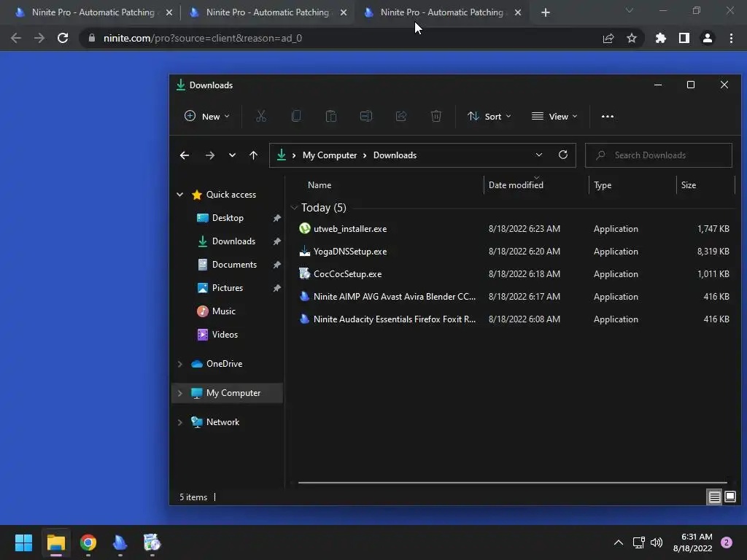The width and height of the screenshot is (747, 560).
Task: Switch to details view layout icon
Action: coord(715,497)
